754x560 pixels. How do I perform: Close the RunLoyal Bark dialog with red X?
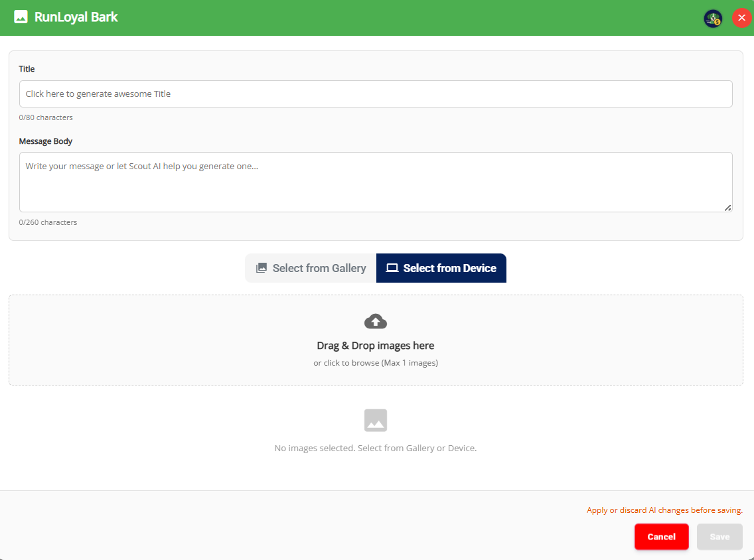click(741, 18)
